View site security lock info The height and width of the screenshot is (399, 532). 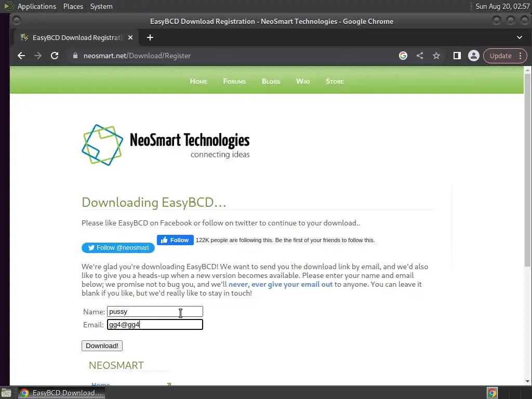coord(75,56)
